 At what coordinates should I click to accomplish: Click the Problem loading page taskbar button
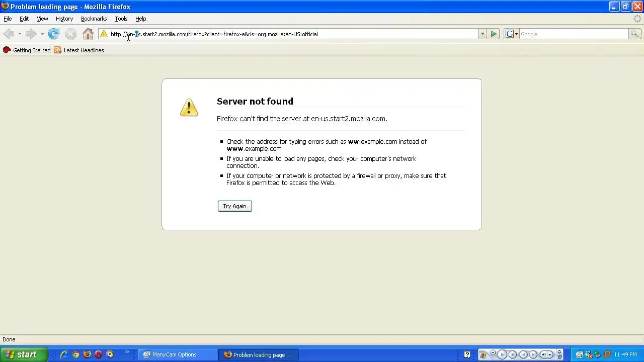259,354
